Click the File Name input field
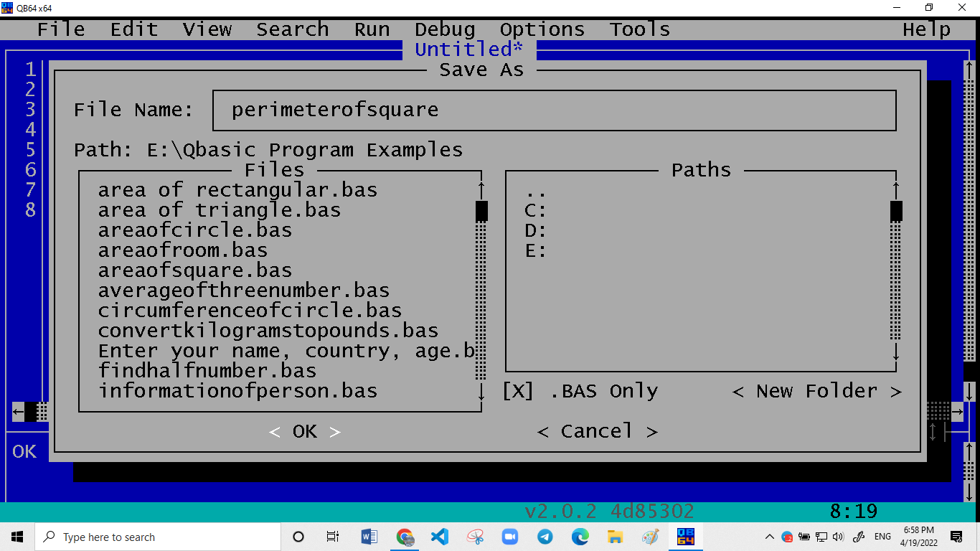The height and width of the screenshot is (551, 980). point(555,110)
